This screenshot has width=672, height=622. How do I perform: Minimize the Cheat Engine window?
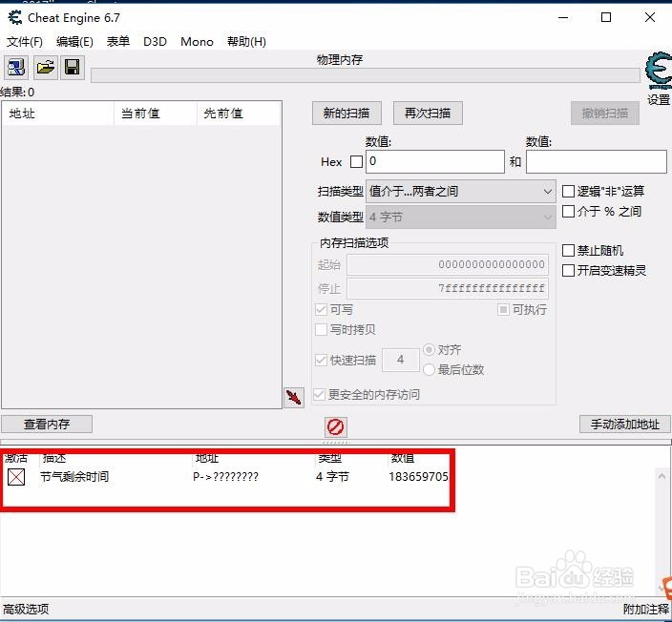[563, 17]
